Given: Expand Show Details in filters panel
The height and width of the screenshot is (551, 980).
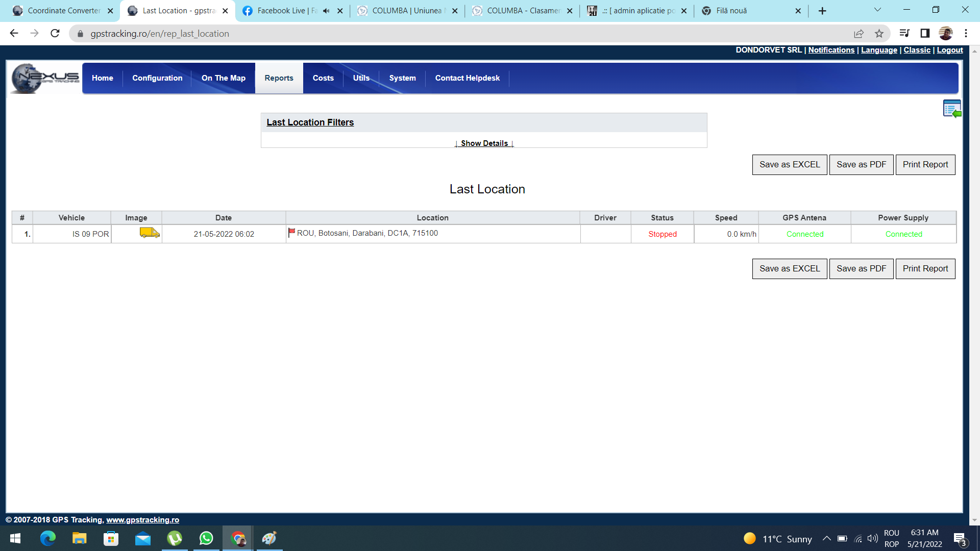Looking at the screenshot, I should [x=484, y=143].
